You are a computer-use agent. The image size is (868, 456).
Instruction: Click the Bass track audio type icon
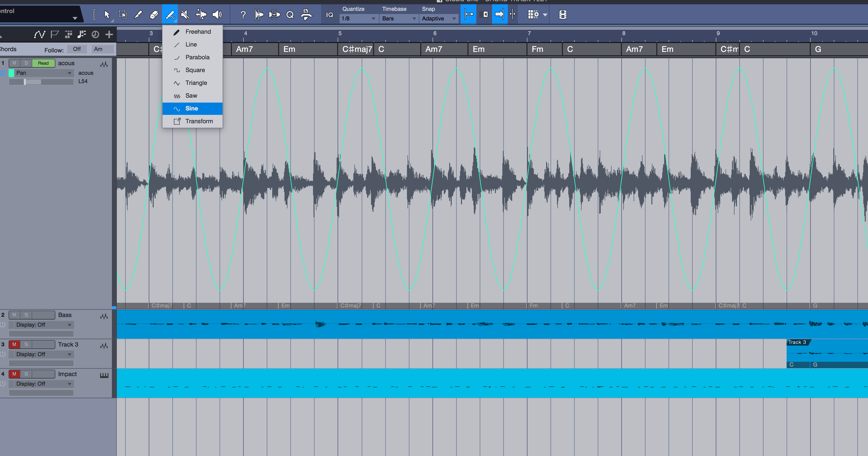[104, 316]
